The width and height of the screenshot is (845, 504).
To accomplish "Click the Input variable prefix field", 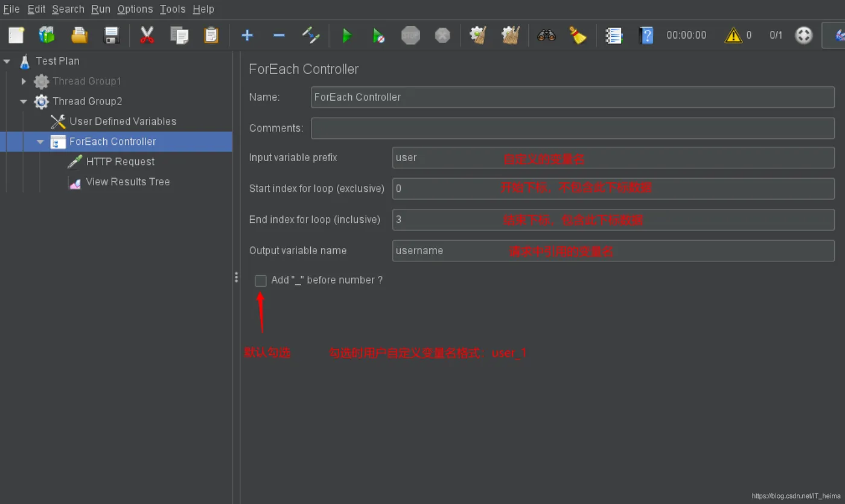I will point(613,158).
